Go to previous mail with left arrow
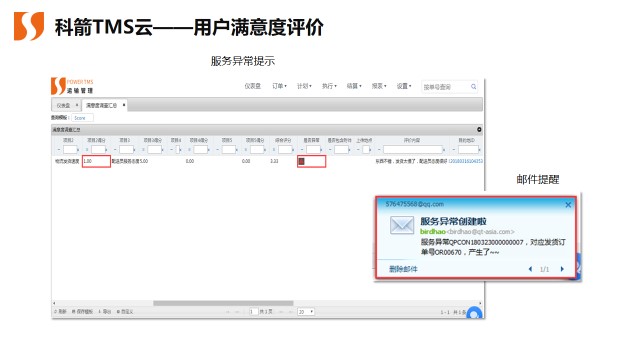Screen dimensions: 640x360 (530, 269)
